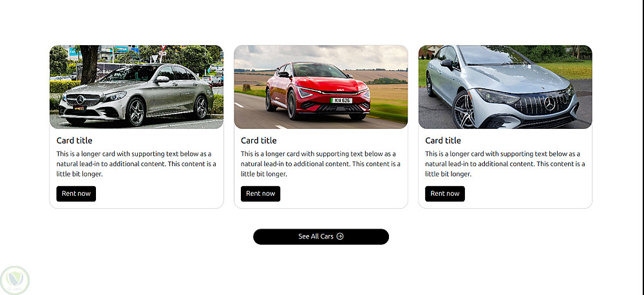Click Rent now under the red Kia card
Screen dimensions: 644x295
point(260,193)
